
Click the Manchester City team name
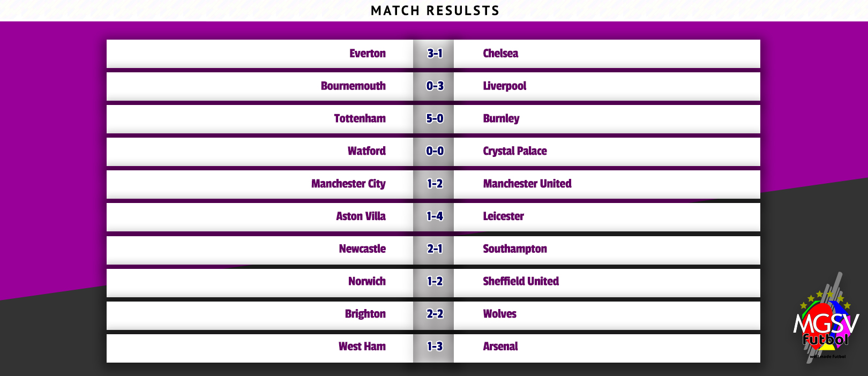coord(348,184)
